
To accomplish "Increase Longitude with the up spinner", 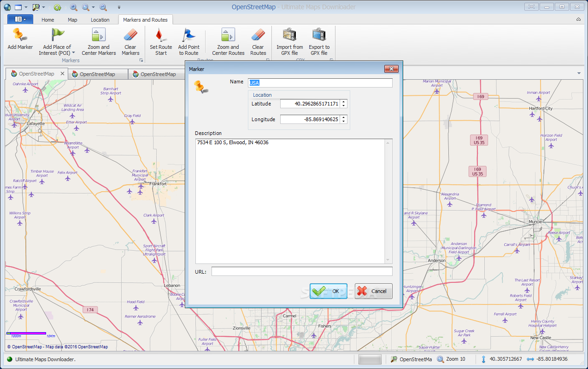I will tap(344, 117).
